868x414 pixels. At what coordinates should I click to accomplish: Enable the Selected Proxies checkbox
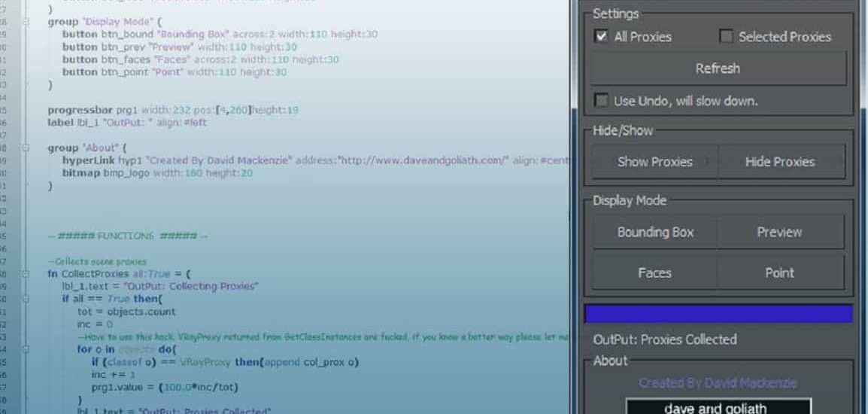(726, 36)
